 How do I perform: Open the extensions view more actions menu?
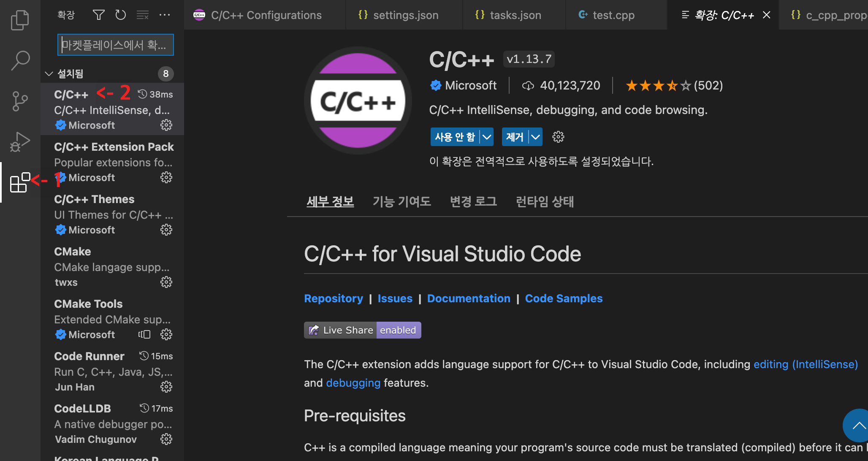point(165,15)
